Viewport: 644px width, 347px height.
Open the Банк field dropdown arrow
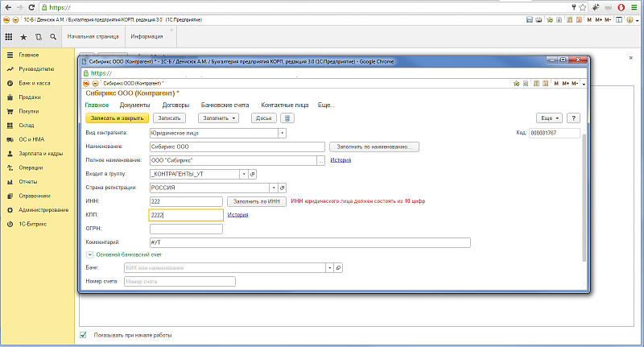[x=329, y=268]
